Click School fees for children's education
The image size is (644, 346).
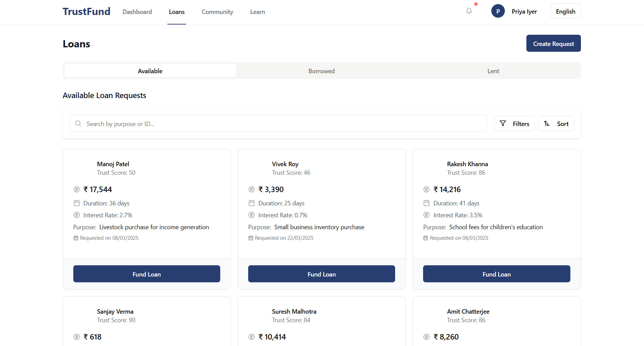click(496, 227)
